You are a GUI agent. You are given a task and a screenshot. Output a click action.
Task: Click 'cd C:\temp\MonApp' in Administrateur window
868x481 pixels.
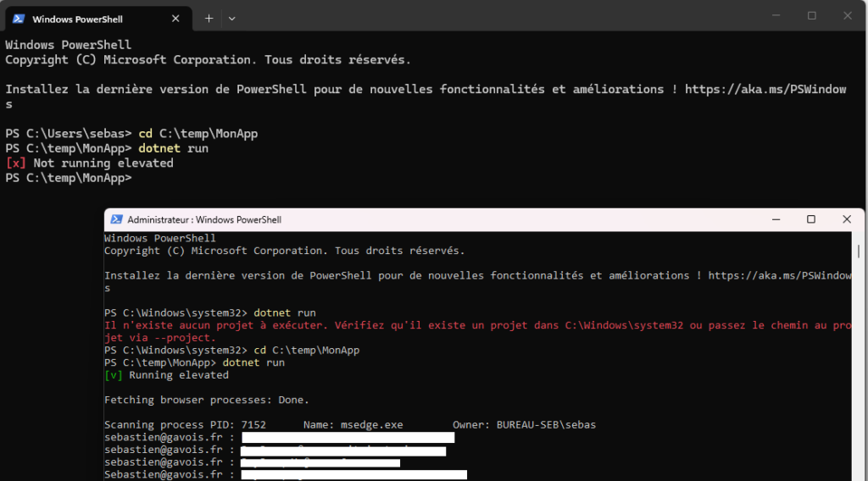point(307,350)
